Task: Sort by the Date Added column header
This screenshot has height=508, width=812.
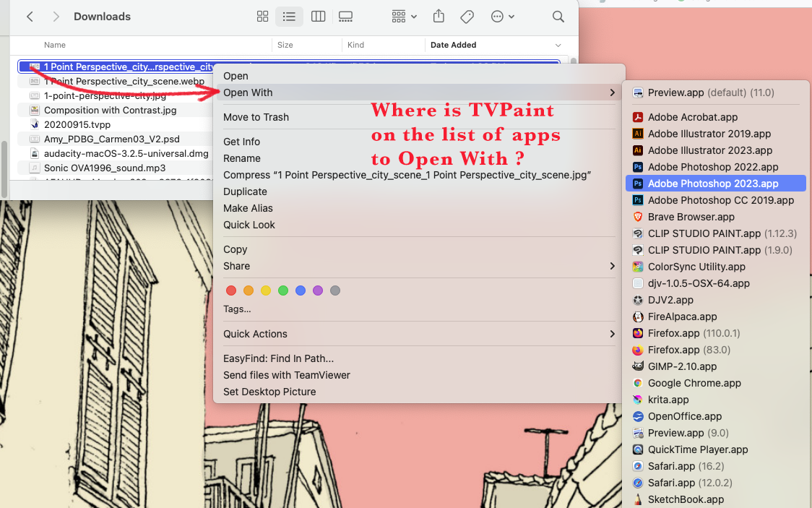Action: tap(453, 45)
